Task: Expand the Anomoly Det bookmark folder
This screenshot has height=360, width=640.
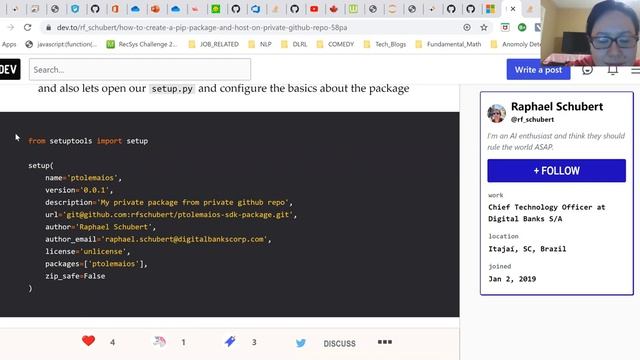Action: pos(515,44)
